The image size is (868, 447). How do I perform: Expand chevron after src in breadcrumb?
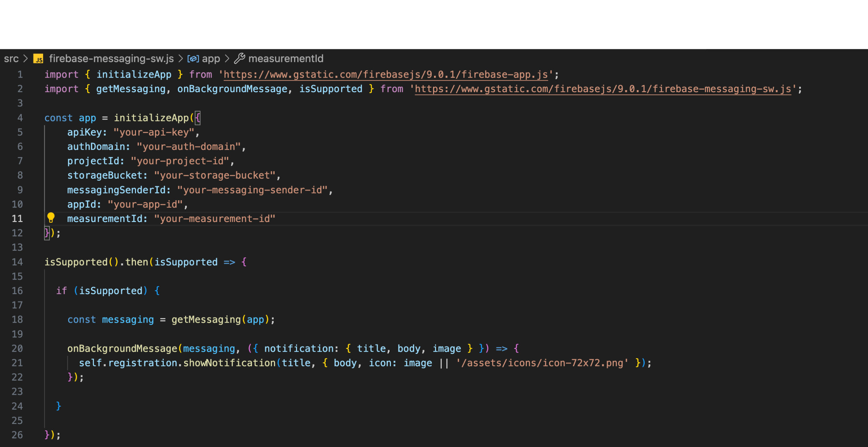coord(26,59)
